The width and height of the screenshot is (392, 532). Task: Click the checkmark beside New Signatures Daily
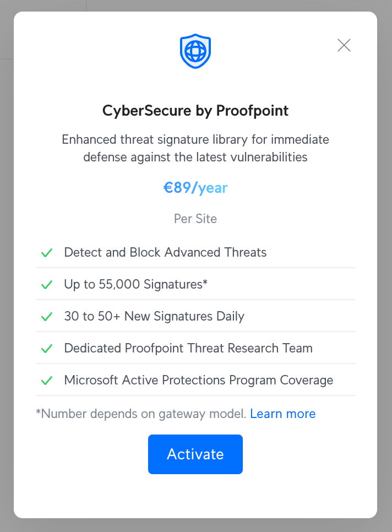click(x=47, y=317)
